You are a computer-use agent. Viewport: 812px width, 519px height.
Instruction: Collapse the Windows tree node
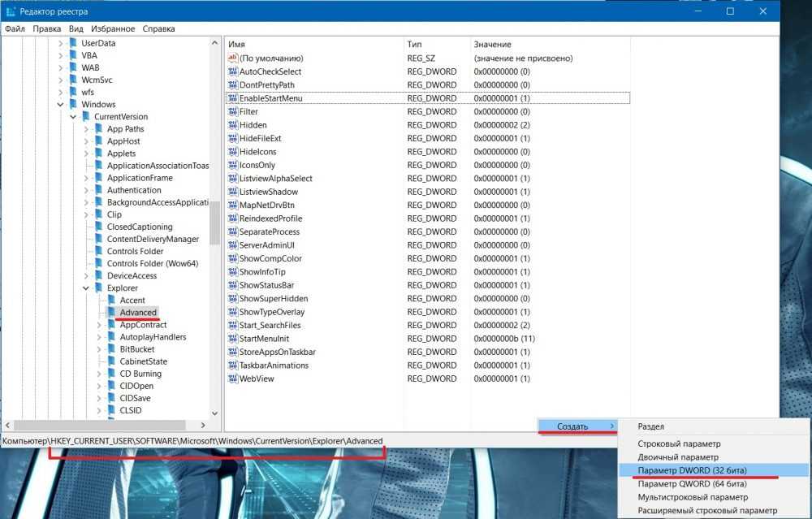[x=61, y=105]
